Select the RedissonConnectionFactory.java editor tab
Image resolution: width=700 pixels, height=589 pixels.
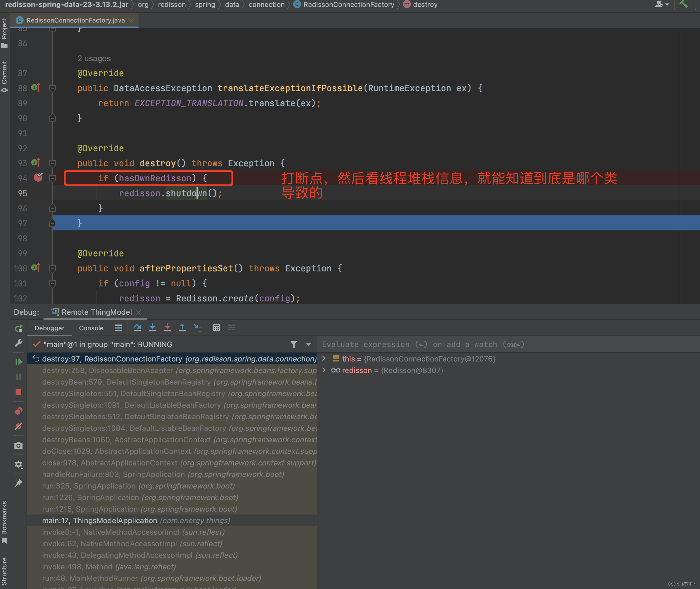[75, 20]
